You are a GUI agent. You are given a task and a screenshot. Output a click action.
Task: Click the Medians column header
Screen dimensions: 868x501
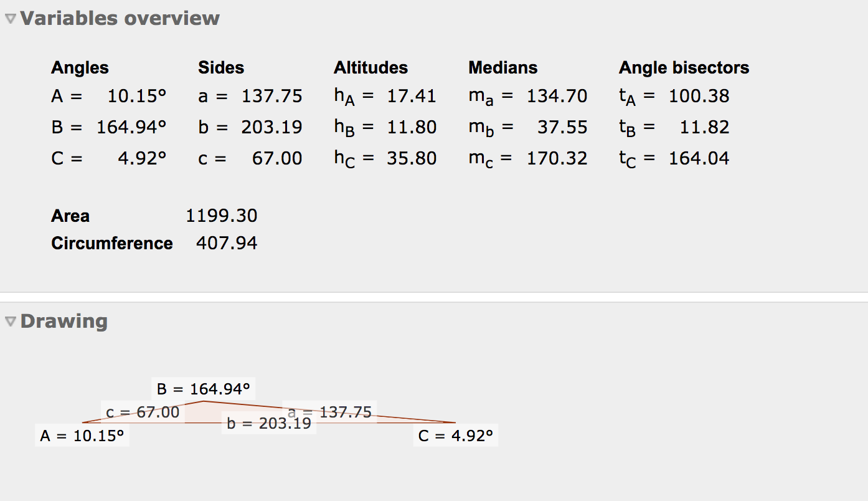click(502, 68)
